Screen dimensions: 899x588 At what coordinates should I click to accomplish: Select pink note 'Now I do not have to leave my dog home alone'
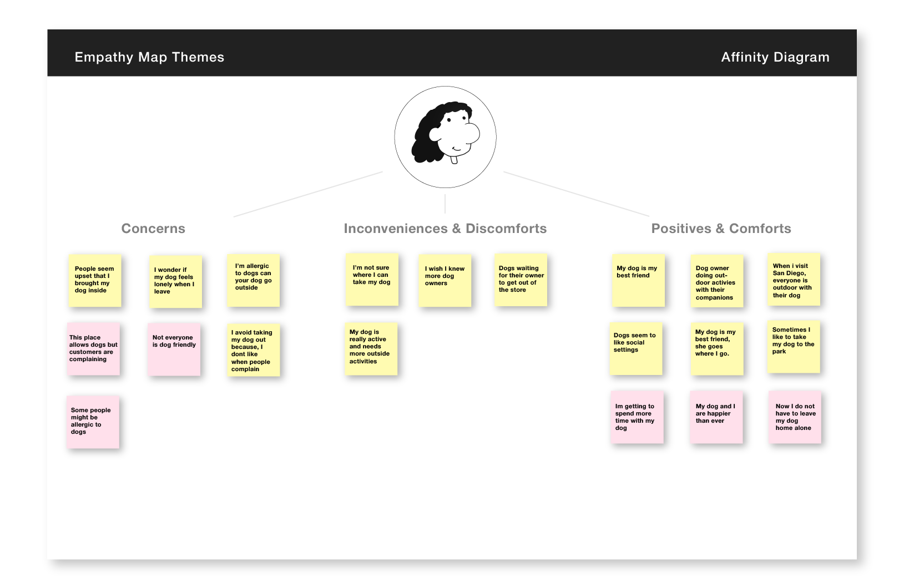[x=795, y=417]
